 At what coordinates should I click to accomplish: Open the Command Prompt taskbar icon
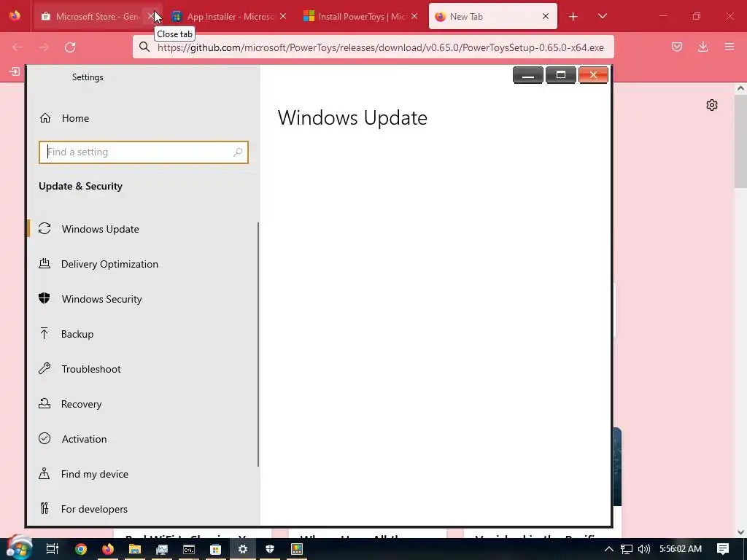tap(189, 549)
